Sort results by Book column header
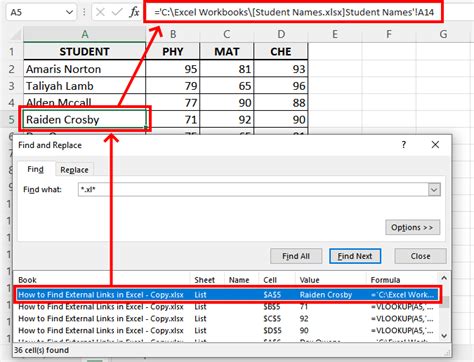This screenshot has height=362, width=474. click(x=103, y=280)
